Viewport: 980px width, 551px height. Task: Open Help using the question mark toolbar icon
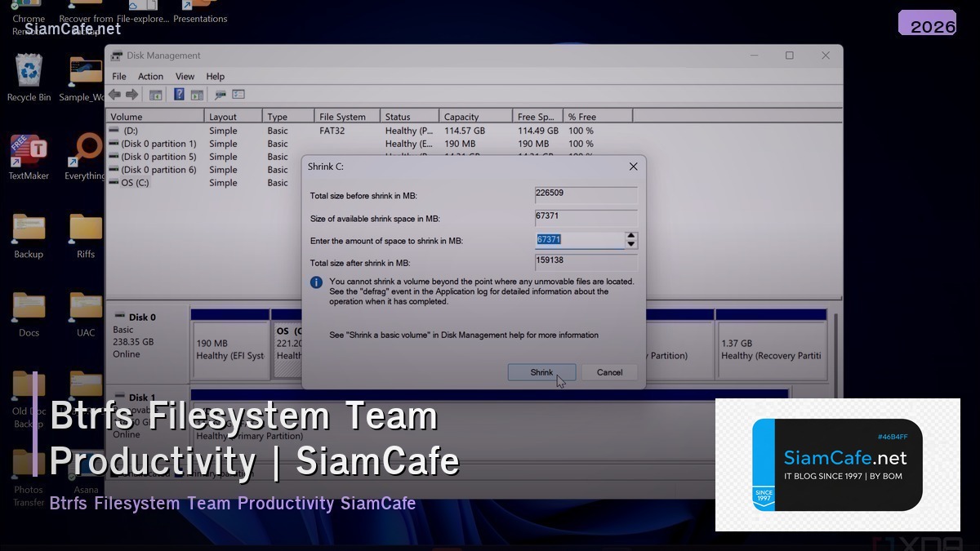tap(178, 95)
